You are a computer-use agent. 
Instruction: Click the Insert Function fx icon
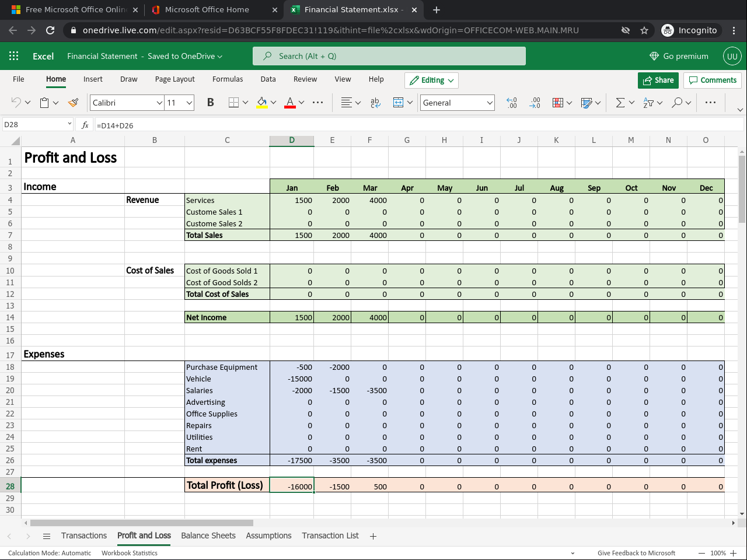coord(85,125)
